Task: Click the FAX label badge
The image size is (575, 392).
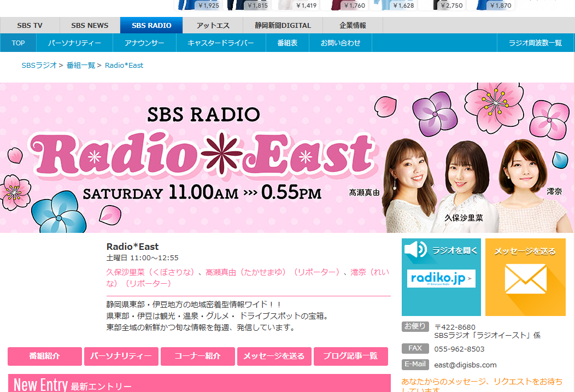Action: [415, 348]
